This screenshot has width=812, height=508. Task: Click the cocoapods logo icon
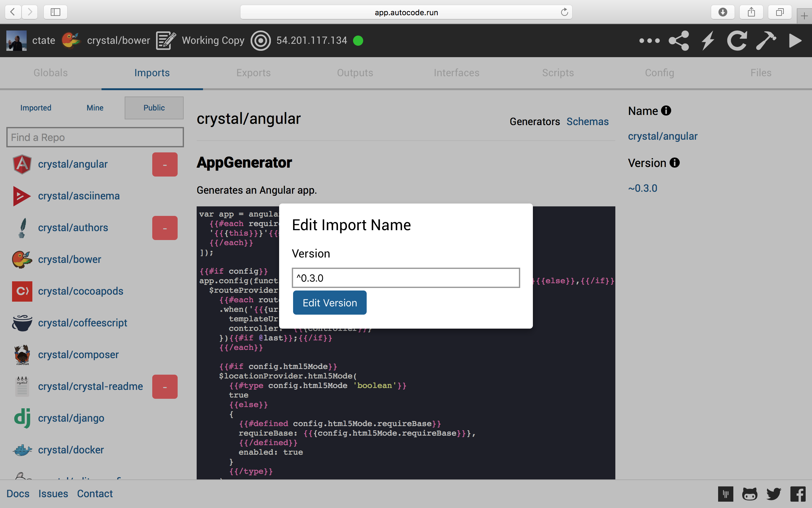pos(22,291)
